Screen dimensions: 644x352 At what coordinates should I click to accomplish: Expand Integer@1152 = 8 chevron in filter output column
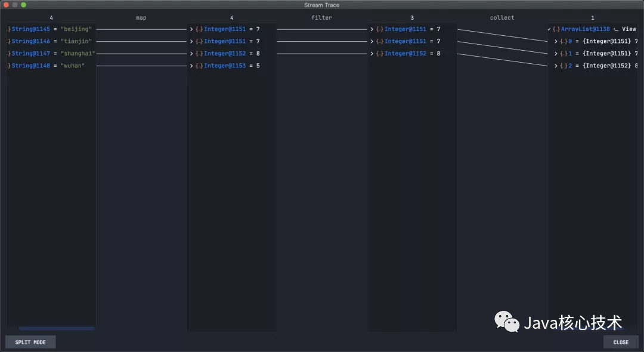pos(371,54)
